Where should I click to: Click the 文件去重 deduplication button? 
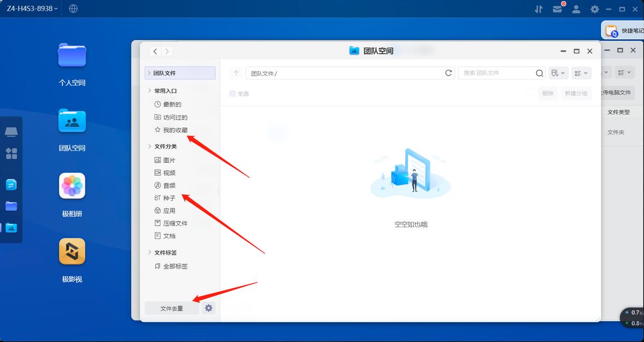(x=171, y=308)
